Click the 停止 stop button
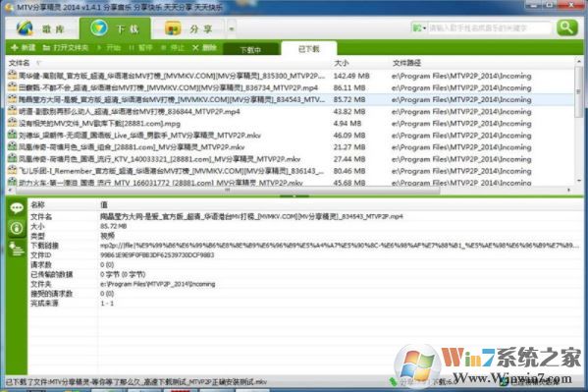Viewport: 588px width, 392px height. point(173,48)
